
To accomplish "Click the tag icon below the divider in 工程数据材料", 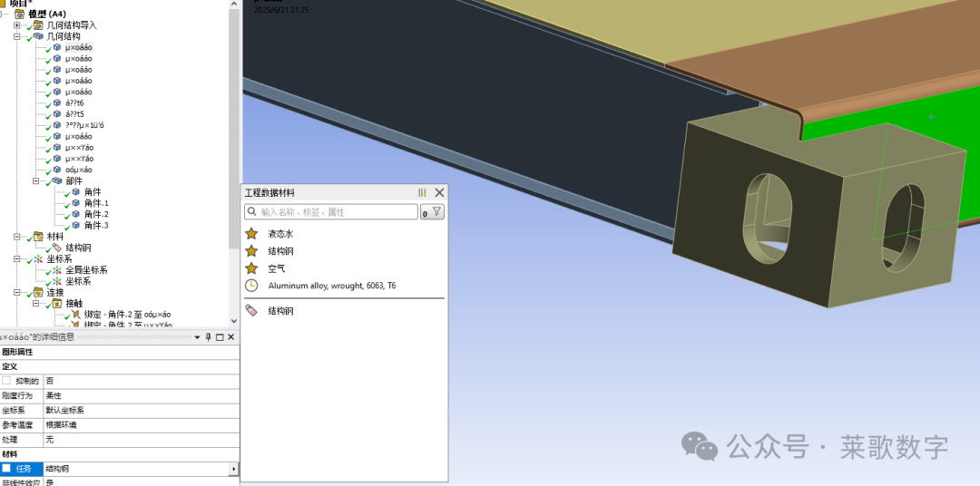I will point(251,310).
